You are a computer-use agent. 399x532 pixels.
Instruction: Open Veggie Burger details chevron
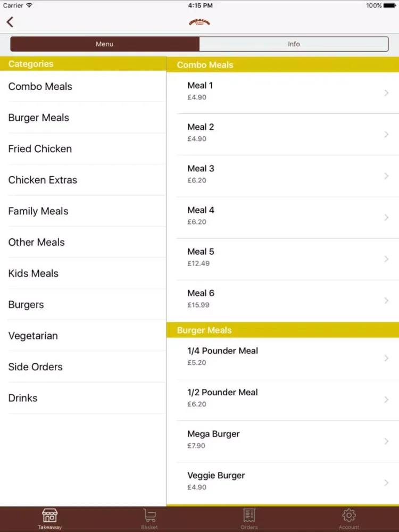pos(386,483)
